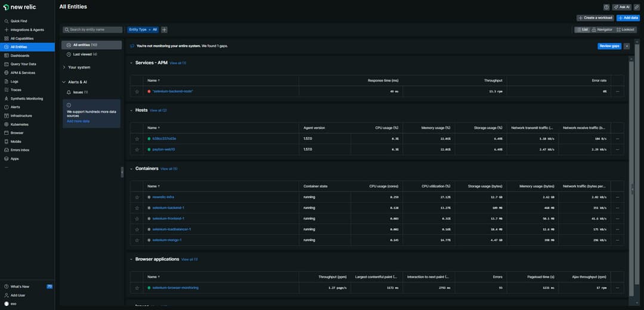Favorite the newrelic-infra container

tap(137, 197)
